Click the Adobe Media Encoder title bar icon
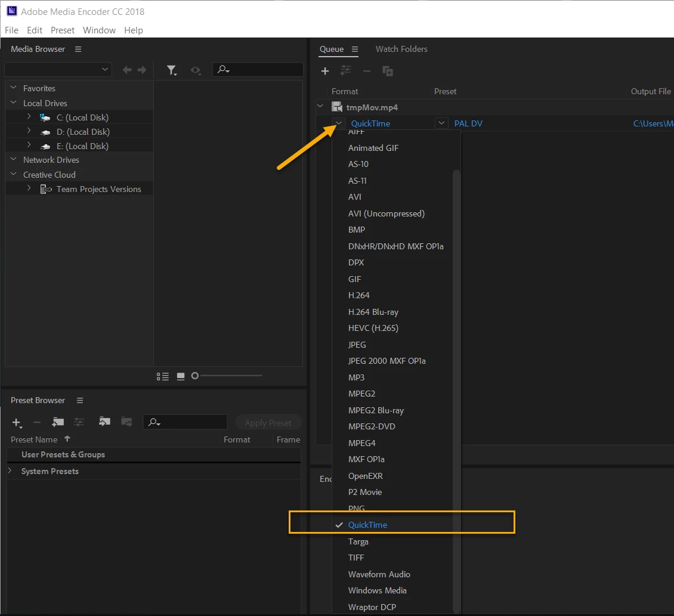 pyautogui.click(x=11, y=11)
